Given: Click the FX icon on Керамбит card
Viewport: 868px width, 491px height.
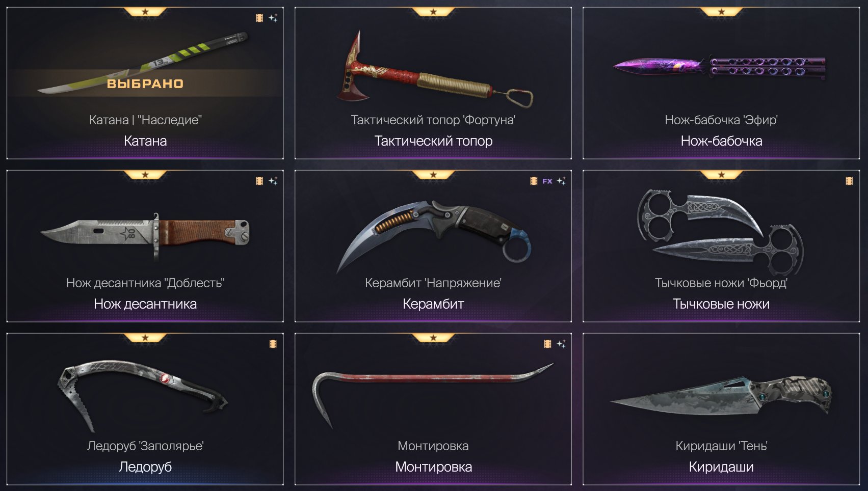Looking at the screenshot, I should coord(547,181).
